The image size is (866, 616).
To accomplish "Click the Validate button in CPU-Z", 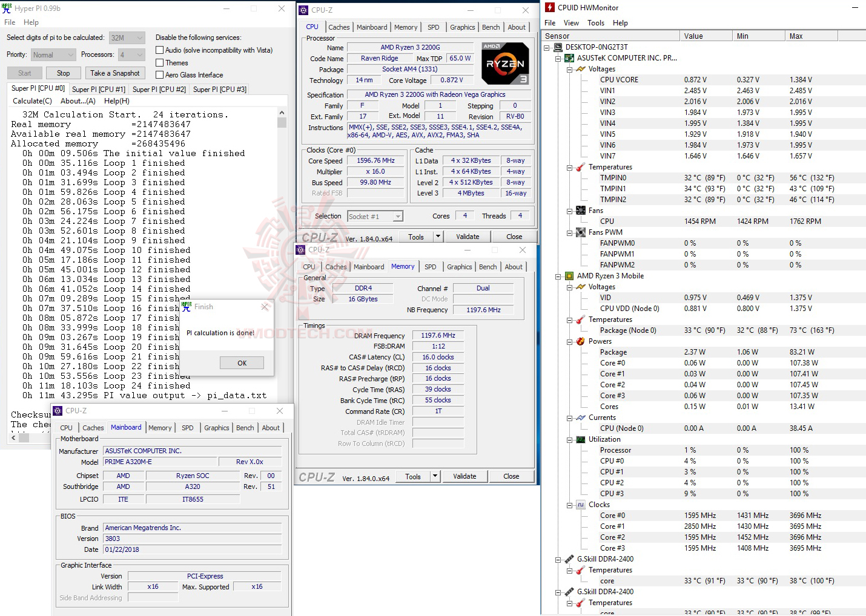I will coord(468,236).
